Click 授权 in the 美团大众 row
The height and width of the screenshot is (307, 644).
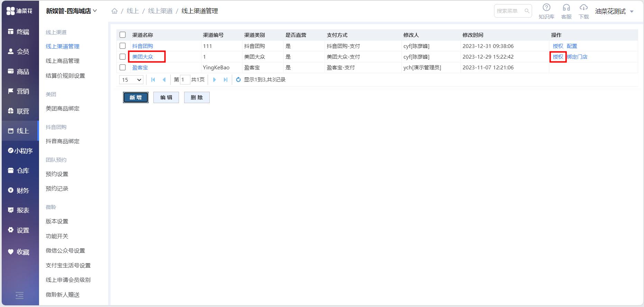(x=558, y=57)
